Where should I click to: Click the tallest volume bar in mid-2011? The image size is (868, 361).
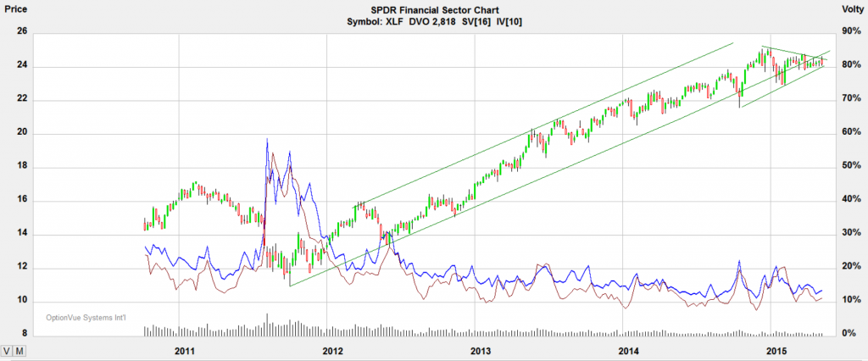tap(267, 325)
